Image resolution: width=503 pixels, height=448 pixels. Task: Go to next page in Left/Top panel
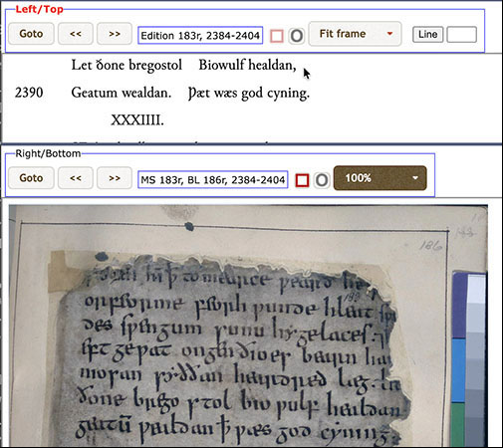(x=115, y=34)
